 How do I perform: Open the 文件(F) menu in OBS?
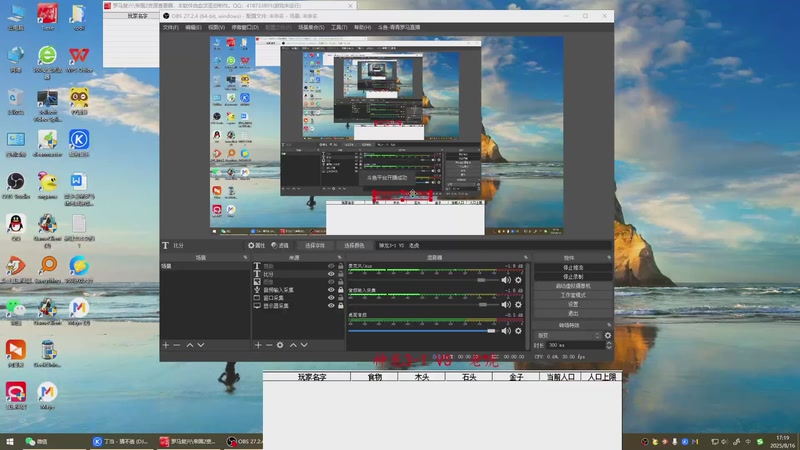point(170,28)
